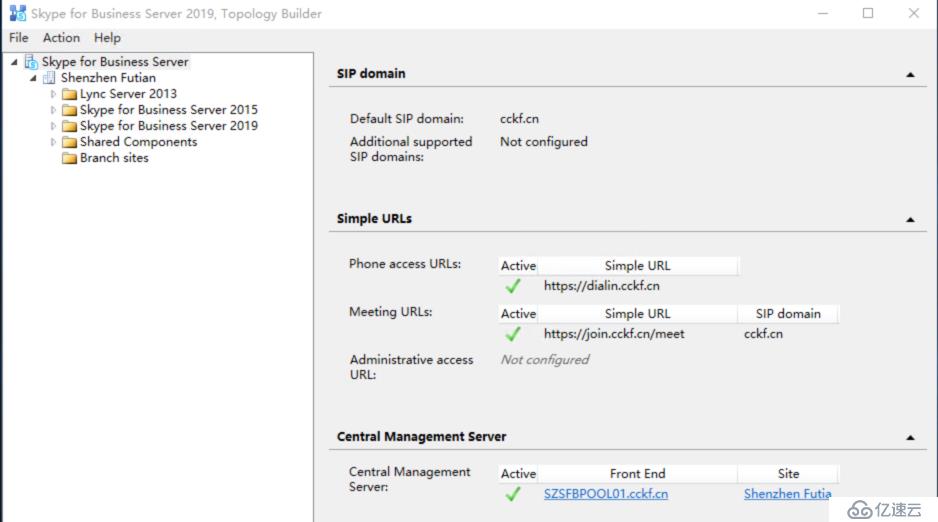The width and height of the screenshot is (938, 522).
Task: Click the Shenzhen Futian site icon
Action: pyautogui.click(x=49, y=78)
